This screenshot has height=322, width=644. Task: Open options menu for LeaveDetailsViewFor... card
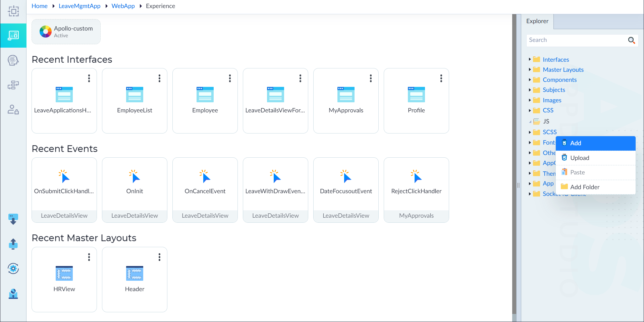click(300, 78)
